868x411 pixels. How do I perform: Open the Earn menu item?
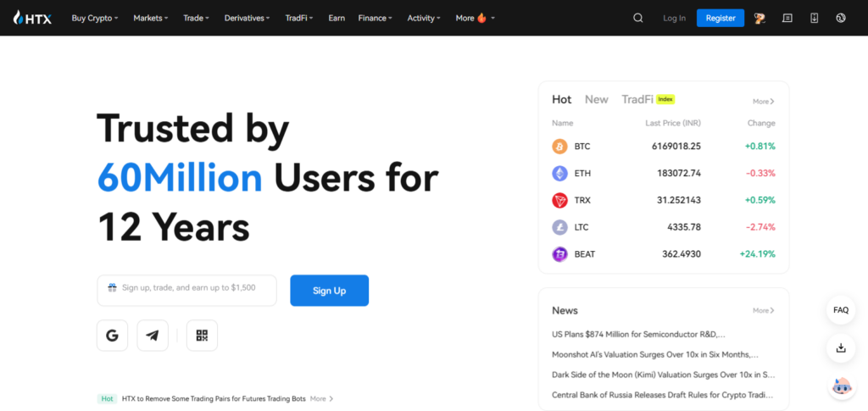coord(337,19)
